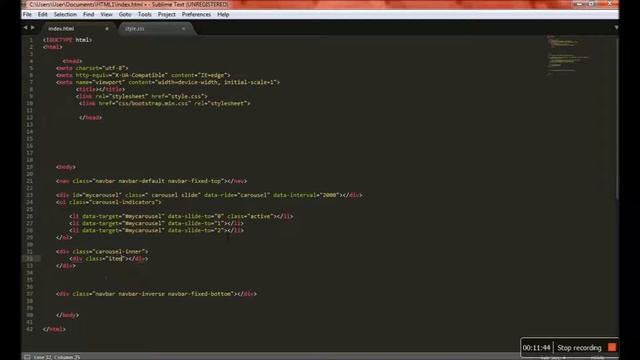Viewport: 640px width, 360px height.
Task: Click the li data-slide-to 0 active line
Action: 181,216
